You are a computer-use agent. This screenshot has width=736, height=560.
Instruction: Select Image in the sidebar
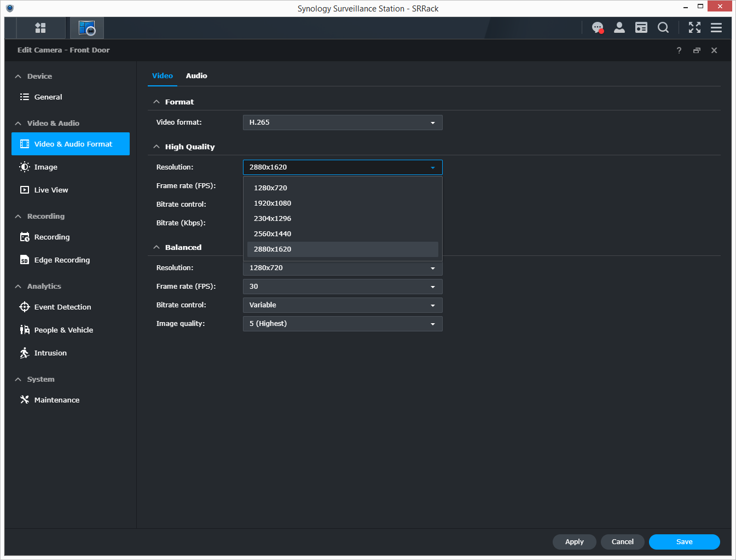click(71, 167)
